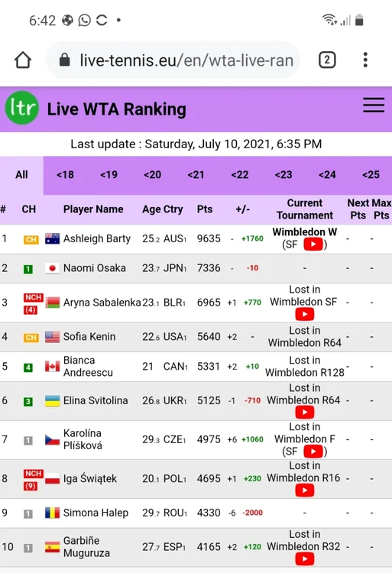This screenshot has width=392, height=573.
Task: Switch to the <21 age tab
Action: point(196,175)
